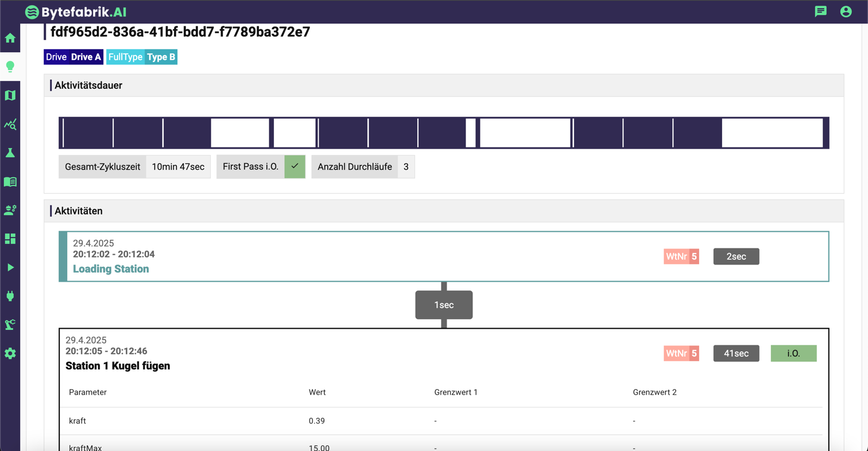The image size is (868, 451).
Task: Open the map icon in sidebar
Action: click(10, 95)
